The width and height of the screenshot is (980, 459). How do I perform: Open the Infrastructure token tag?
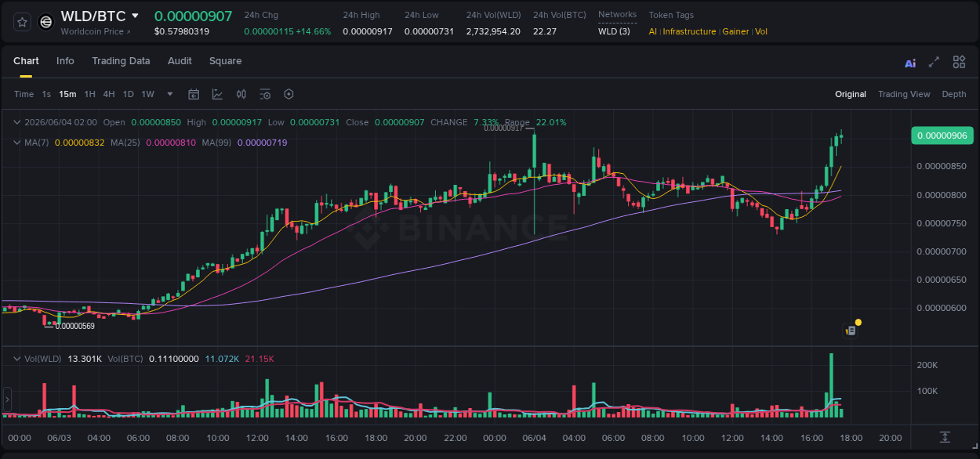pyautogui.click(x=689, y=31)
